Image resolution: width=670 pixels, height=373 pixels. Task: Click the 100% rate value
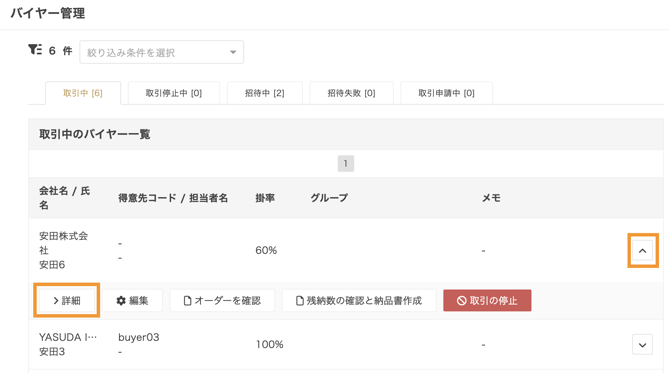(x=270, y=344)
